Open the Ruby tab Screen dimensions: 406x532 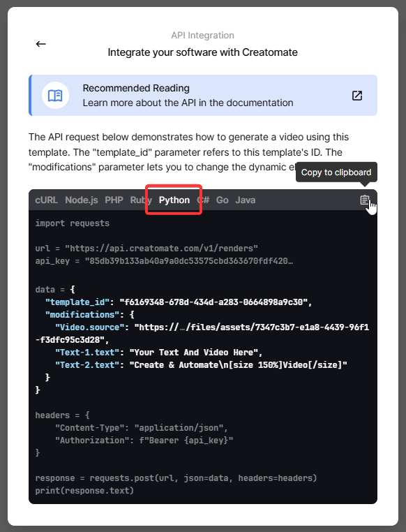(x=141, y=200)
